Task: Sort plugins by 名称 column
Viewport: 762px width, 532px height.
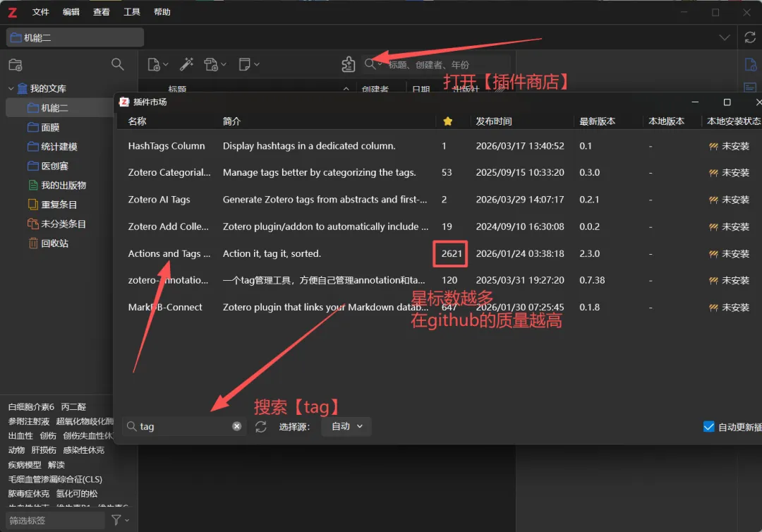Action: pyautogui.click(x=137, y=121)
